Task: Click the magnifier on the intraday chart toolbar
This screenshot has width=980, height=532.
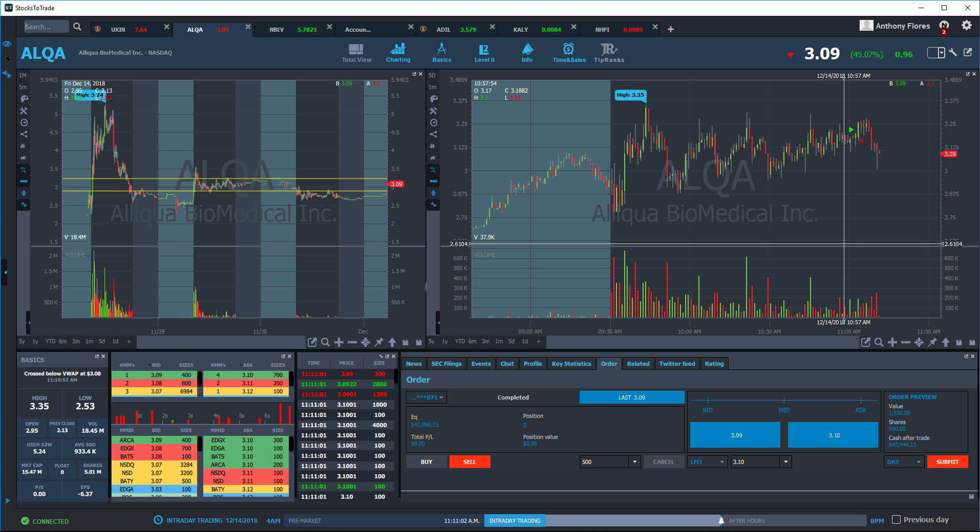Action: (x=879, y=342)
